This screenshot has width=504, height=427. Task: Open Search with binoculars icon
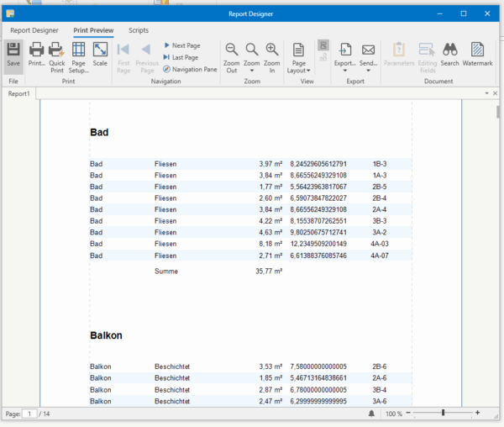[x=450, y=50]
